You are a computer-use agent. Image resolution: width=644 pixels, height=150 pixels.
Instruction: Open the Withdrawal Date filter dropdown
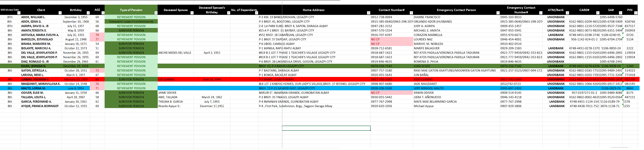coord(19,13)
